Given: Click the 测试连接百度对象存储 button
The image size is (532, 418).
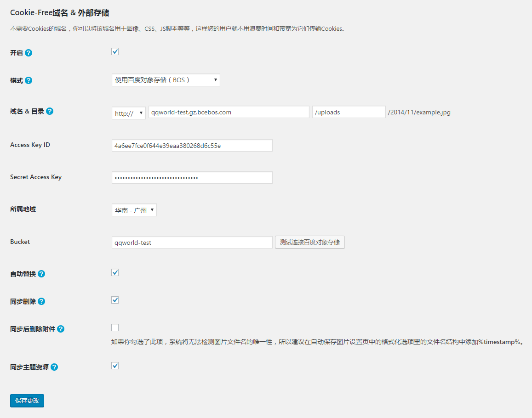Looking at the screenshot, I should tap(310, 243).
